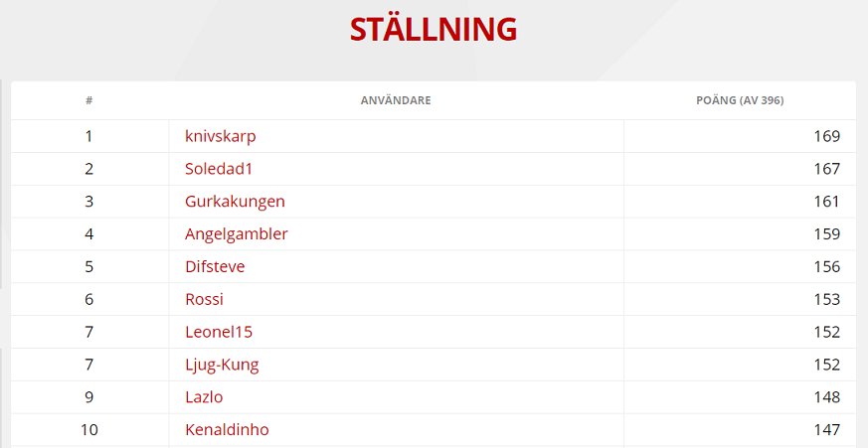Image resolution: width=868 pixels, height=448 pixels.
Task: Click rank number 10 cell
Action: pyautogui.click(x=89, y=430)
